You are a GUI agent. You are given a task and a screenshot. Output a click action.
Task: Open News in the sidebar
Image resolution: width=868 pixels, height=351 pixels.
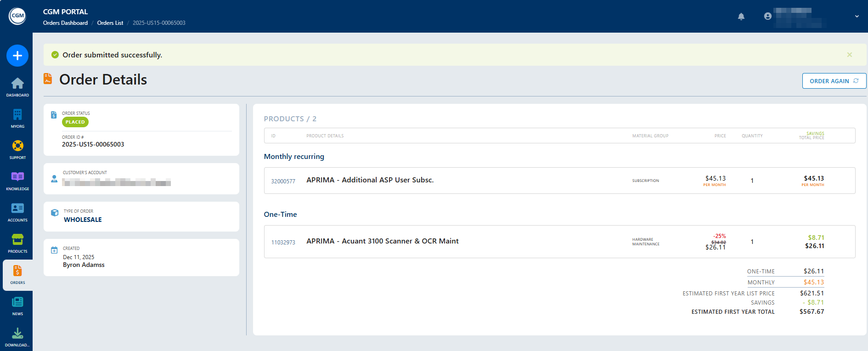(x=17, y=306)
